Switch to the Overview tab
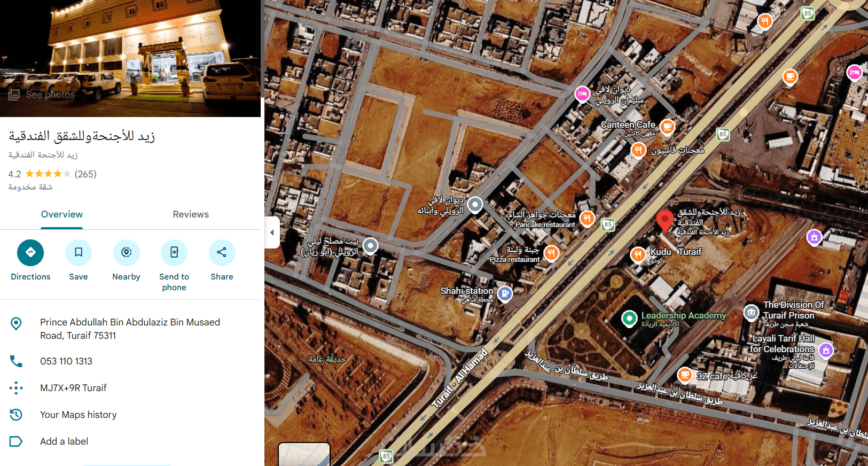868x466 pixels. click(x=62, y=214)
